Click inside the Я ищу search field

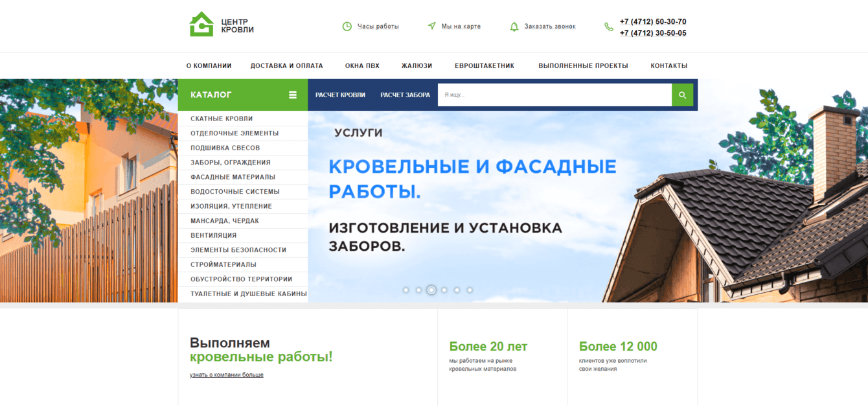(554, 95)
